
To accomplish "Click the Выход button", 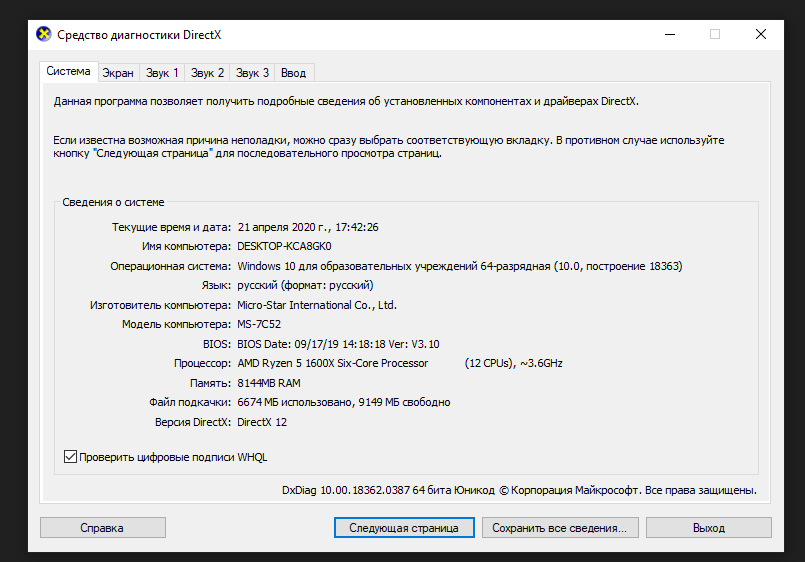I will click(x=708, y=528).
